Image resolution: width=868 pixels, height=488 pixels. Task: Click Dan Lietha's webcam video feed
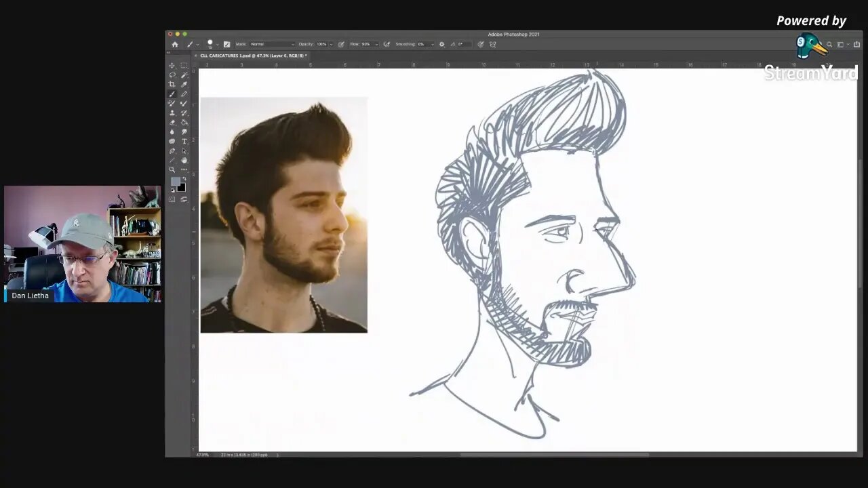pyautogui.click(x=83, y=244)
